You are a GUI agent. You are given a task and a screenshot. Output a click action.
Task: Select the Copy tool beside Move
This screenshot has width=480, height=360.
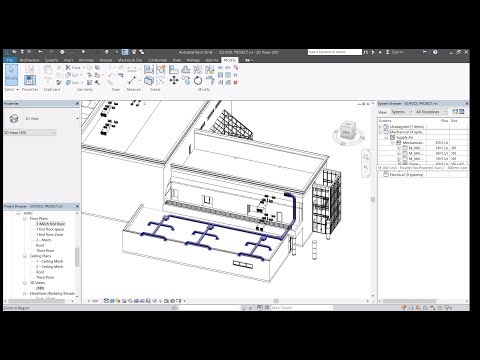[186, 80]
